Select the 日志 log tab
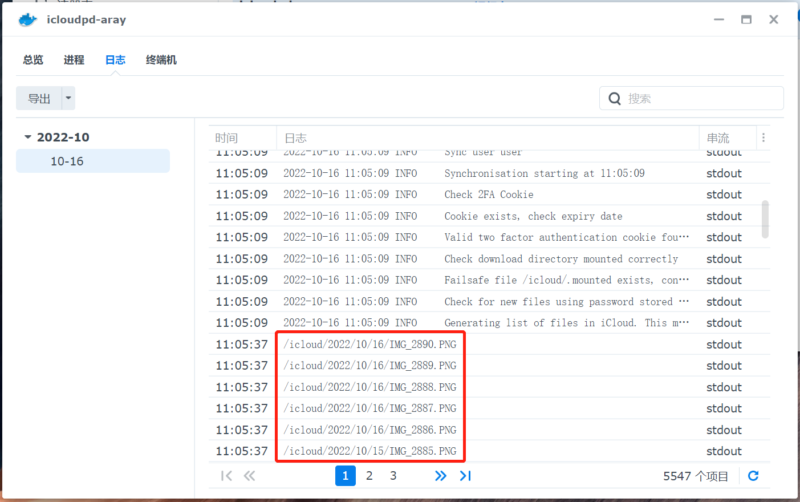This screenshot has width=800, height=502. pyautogui.click(x=115, y=60)
